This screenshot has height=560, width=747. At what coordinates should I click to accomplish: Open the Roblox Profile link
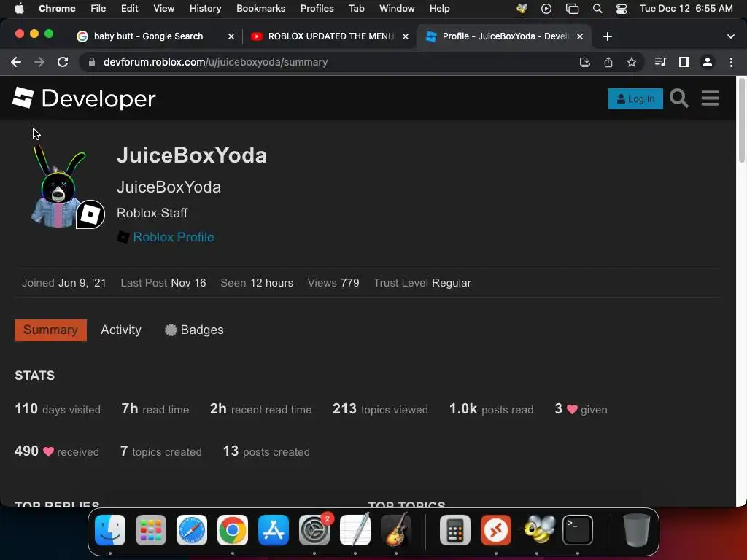[x=174, y=237]
